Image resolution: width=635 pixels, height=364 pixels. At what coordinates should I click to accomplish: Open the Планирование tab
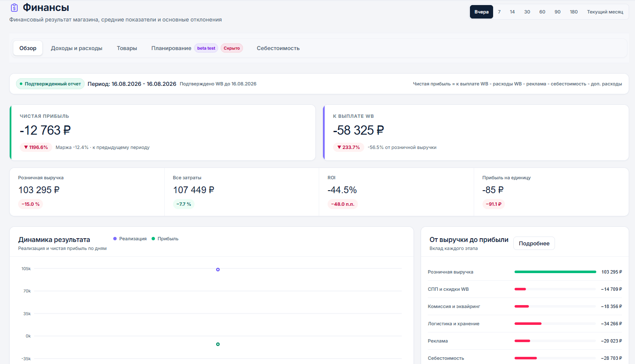click(x=171, y=48)
